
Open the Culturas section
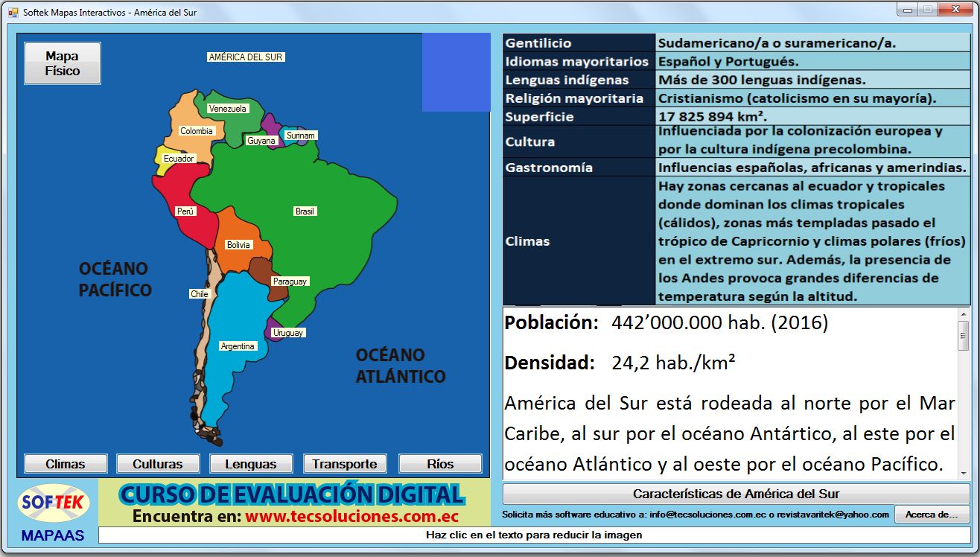[158, 464]
